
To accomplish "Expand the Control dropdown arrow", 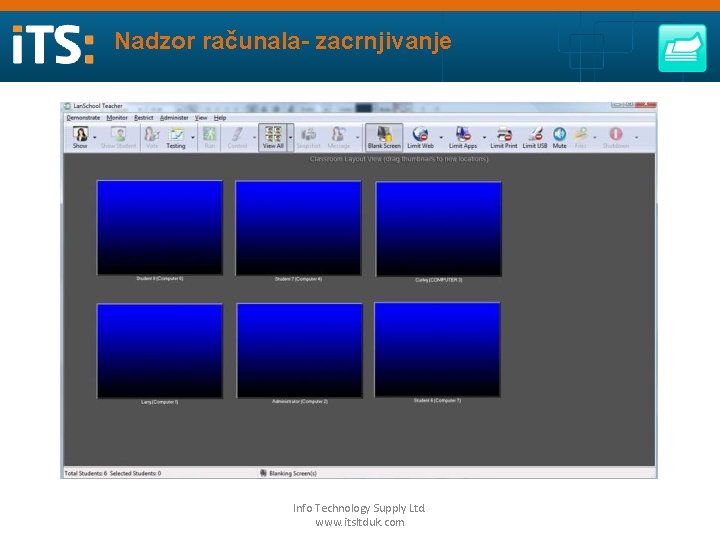I will point(254,137).
